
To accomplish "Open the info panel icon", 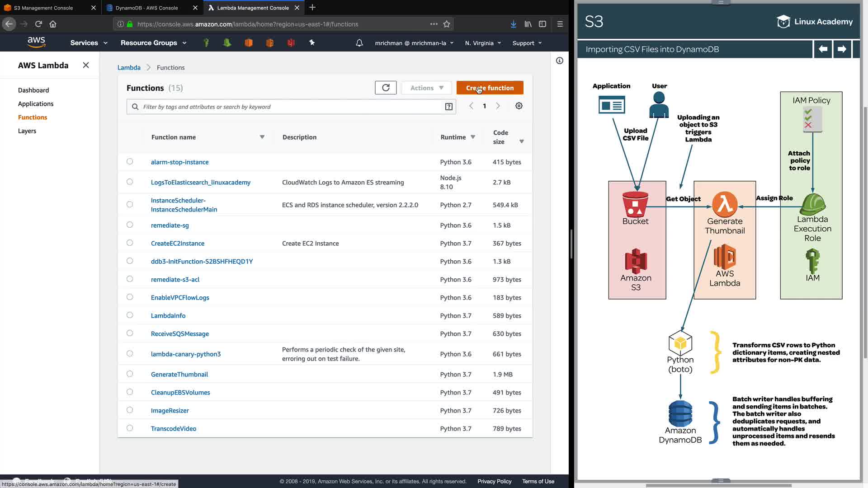I will point(559,61).
